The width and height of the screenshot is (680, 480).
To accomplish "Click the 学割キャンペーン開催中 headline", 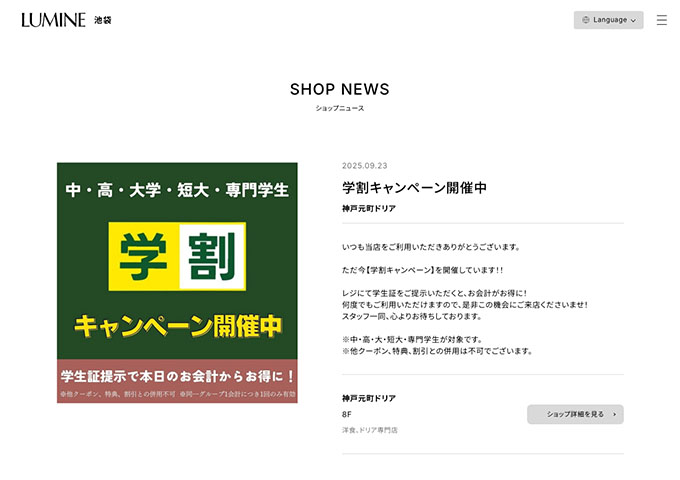I will [x=414, y=188].
